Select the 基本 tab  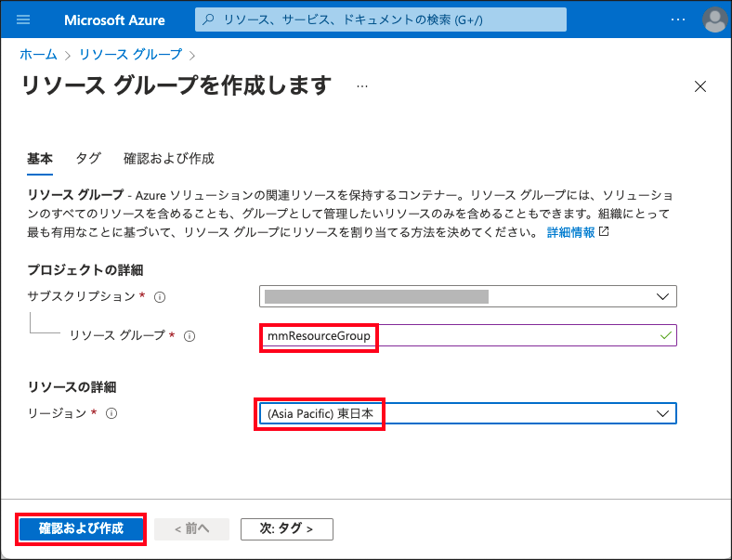click(x=40, y=159)
